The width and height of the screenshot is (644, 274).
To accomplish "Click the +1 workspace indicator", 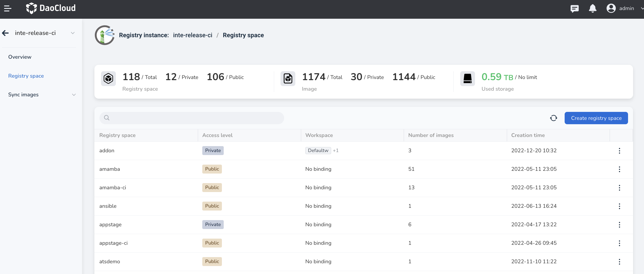I will (x=336, y=150).
